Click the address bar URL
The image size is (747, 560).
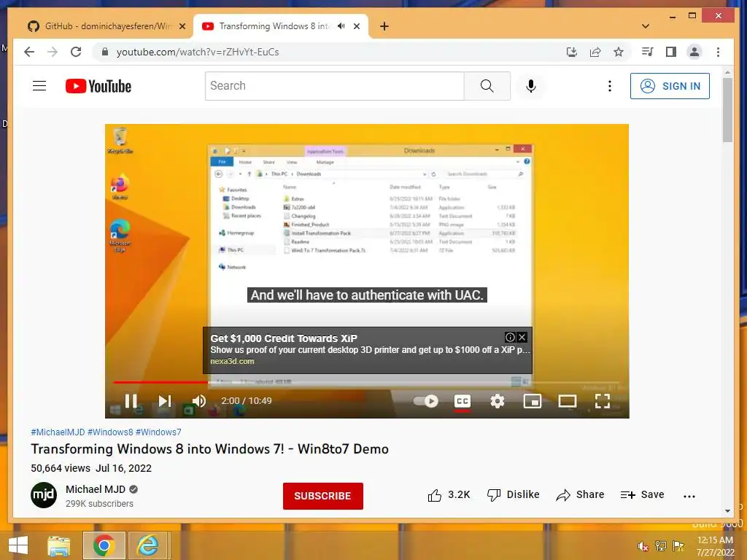(x=198, y=52)
